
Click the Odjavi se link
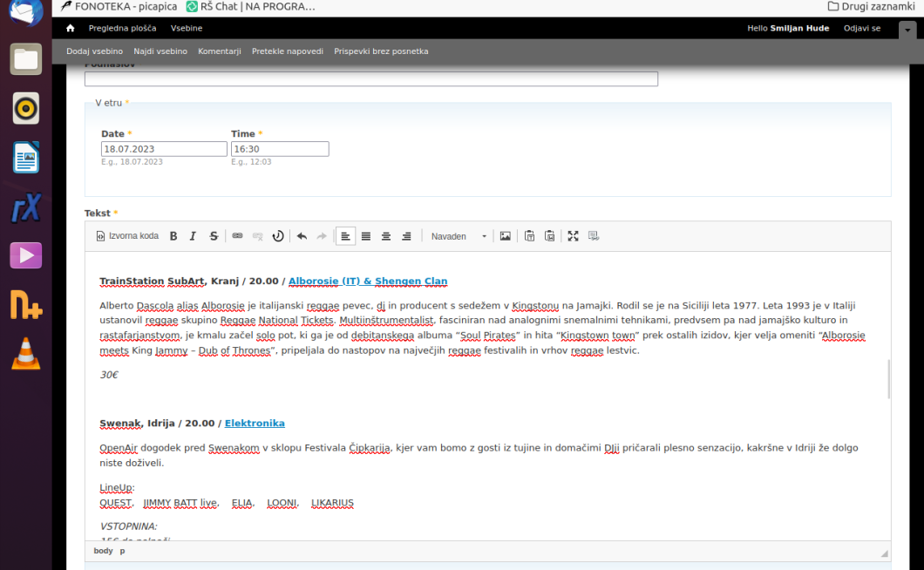[861, 29]
